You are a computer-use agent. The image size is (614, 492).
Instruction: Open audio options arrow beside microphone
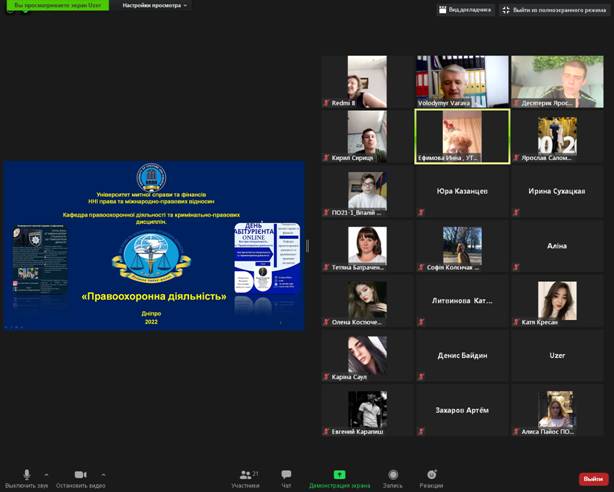pos(46,474)
